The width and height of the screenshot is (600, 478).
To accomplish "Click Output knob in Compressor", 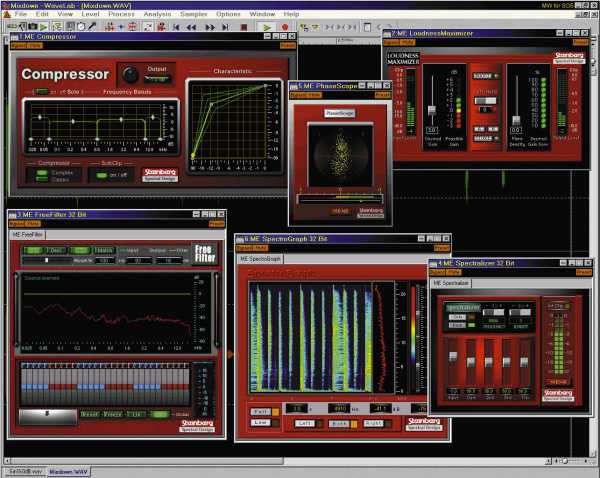I will (130, 75).
